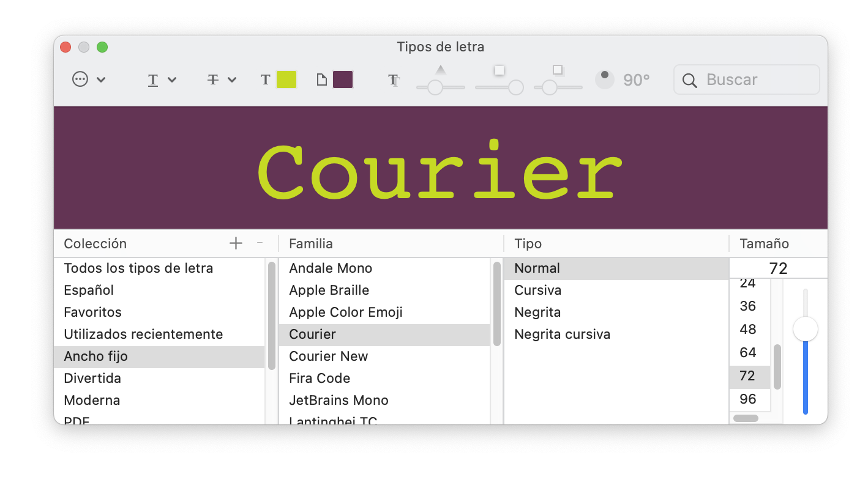868x477 pixels.
Task: Click the shadow opacity slider
Action: pyautogui.click(x=440, y=87)
